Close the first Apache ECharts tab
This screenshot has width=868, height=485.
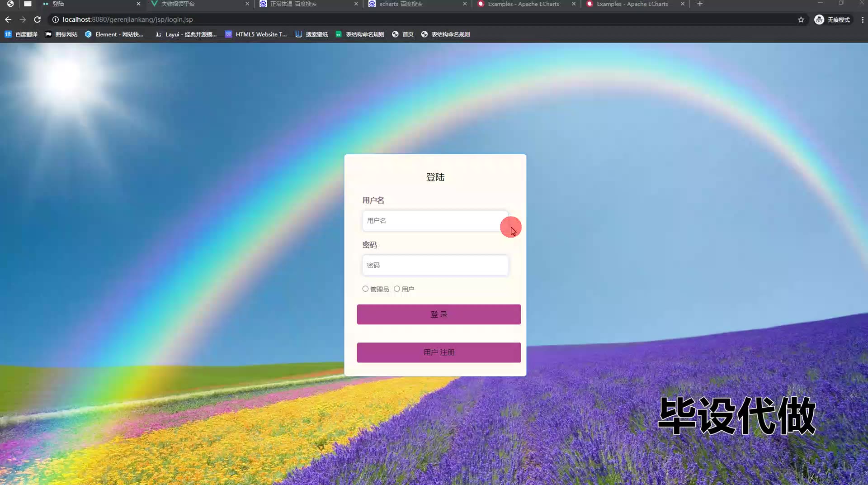(574, 4)
